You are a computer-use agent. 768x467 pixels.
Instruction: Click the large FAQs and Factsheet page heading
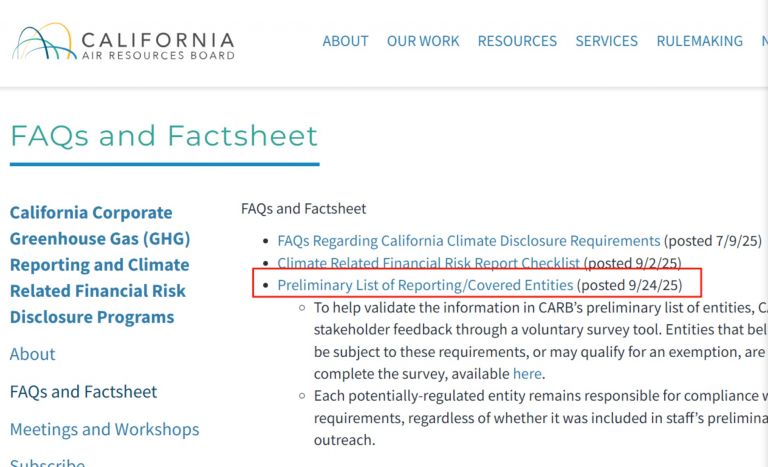pos(164,135)
